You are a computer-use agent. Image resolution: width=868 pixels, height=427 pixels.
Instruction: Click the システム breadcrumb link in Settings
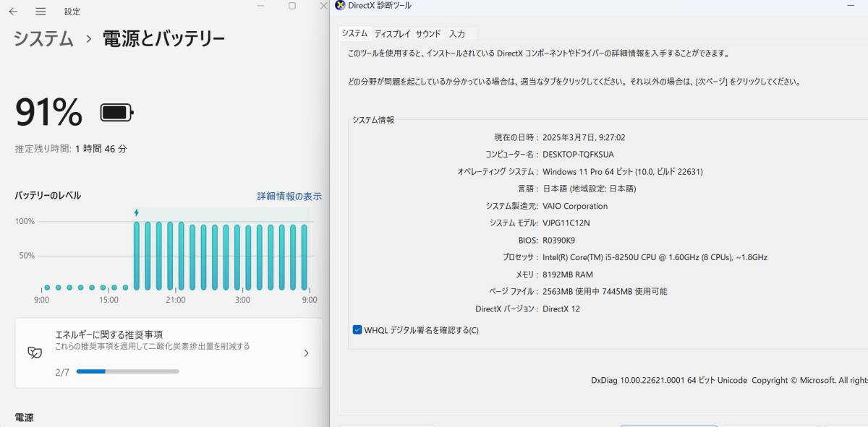[43, 38]
